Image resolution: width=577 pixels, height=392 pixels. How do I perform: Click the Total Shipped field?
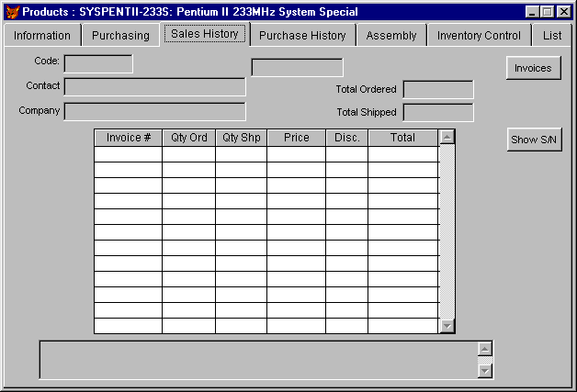pyautogui.click(x=438, y=112)
